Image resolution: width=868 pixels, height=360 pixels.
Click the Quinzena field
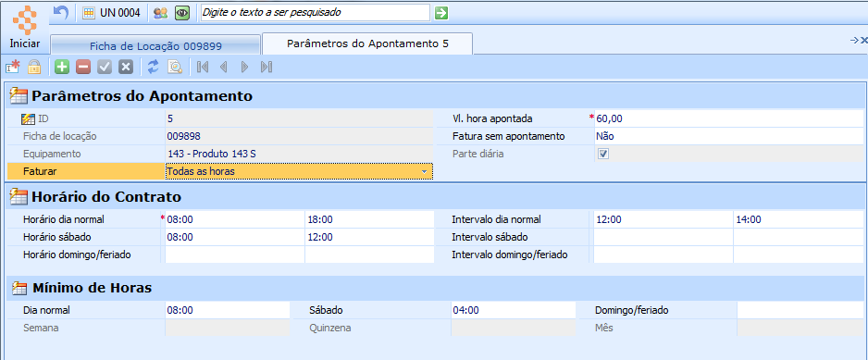pos(514,328)
